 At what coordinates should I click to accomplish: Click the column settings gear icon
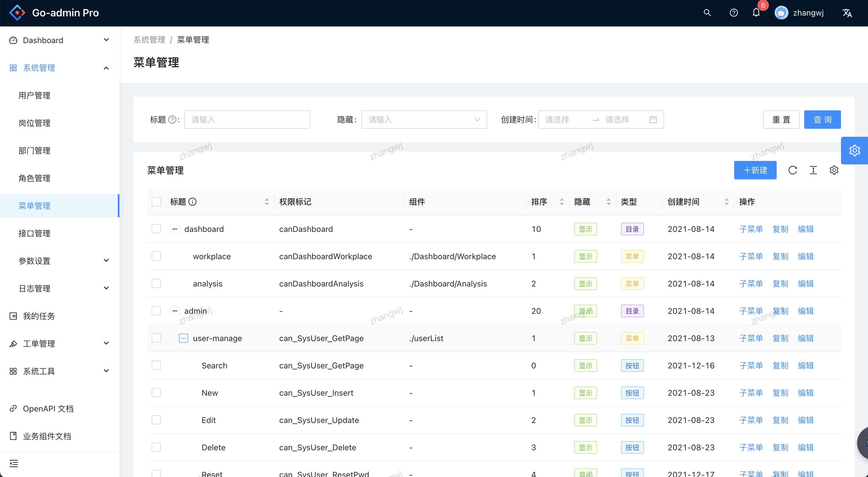(833, 171)
